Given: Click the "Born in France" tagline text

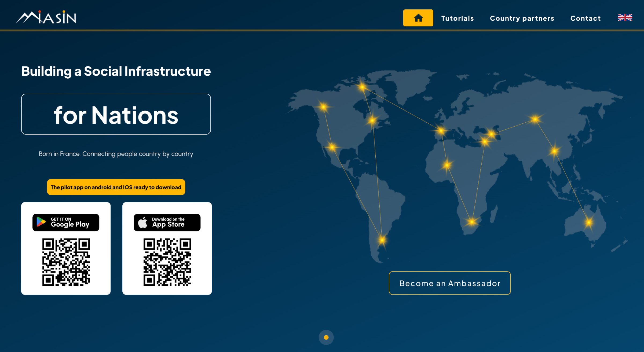Looking at the screenshot, I should [116, 154].
